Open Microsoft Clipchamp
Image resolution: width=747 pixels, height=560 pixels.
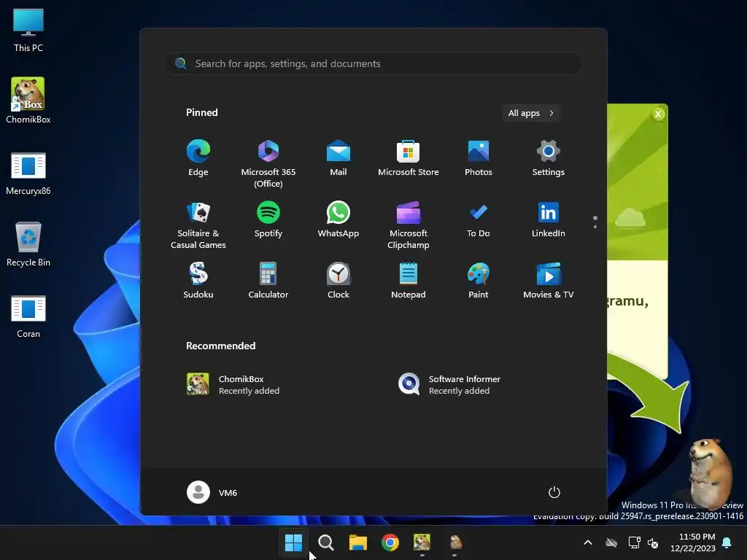[x=409, y=225]
